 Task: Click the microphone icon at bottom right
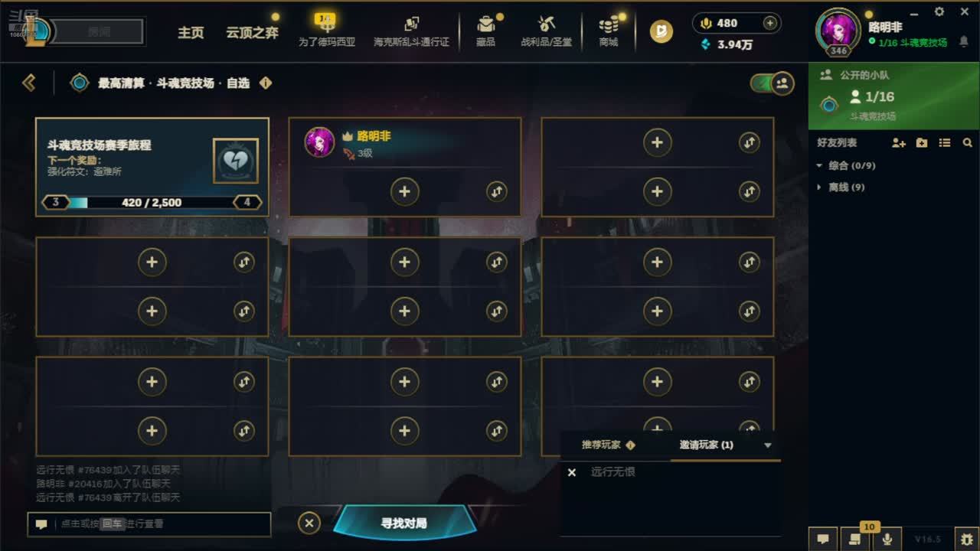(887, 539)
